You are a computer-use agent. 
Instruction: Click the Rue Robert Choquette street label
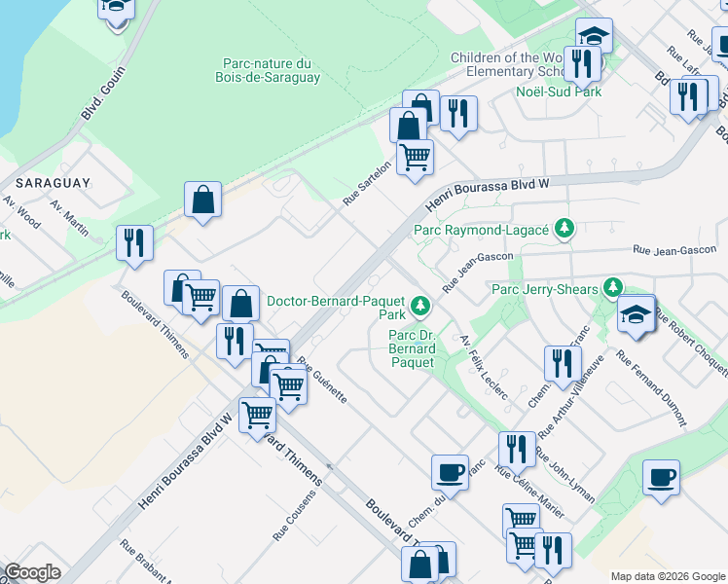pyautogui.click(x=692, y=343)
